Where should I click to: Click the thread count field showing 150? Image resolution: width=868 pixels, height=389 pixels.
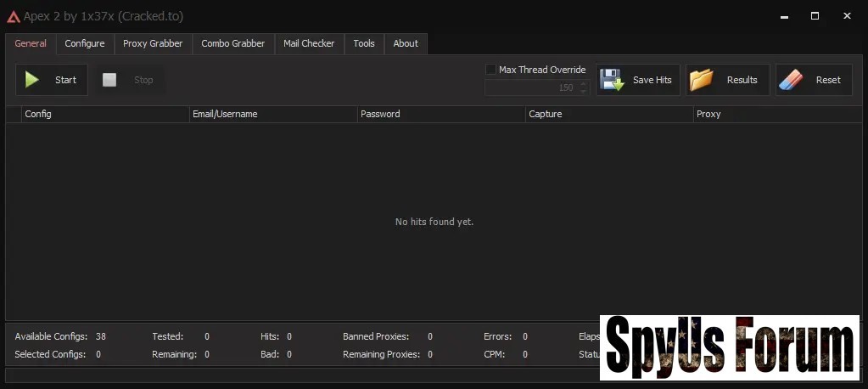point(530,87)
